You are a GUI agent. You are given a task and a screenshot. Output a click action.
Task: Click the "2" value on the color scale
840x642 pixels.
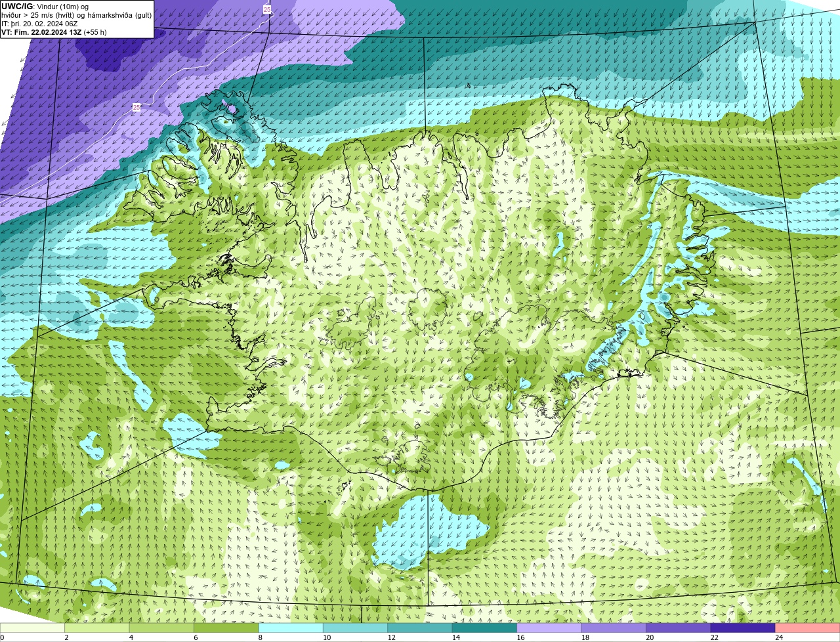[66, 637]
